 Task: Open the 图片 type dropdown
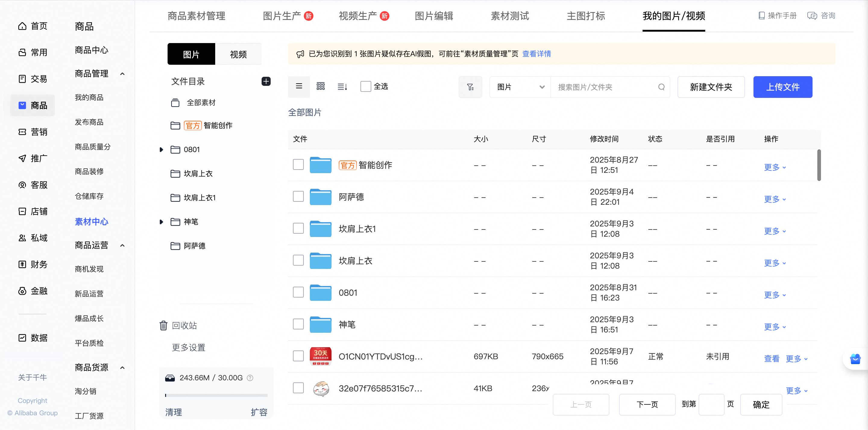click(x=520, y=87)
